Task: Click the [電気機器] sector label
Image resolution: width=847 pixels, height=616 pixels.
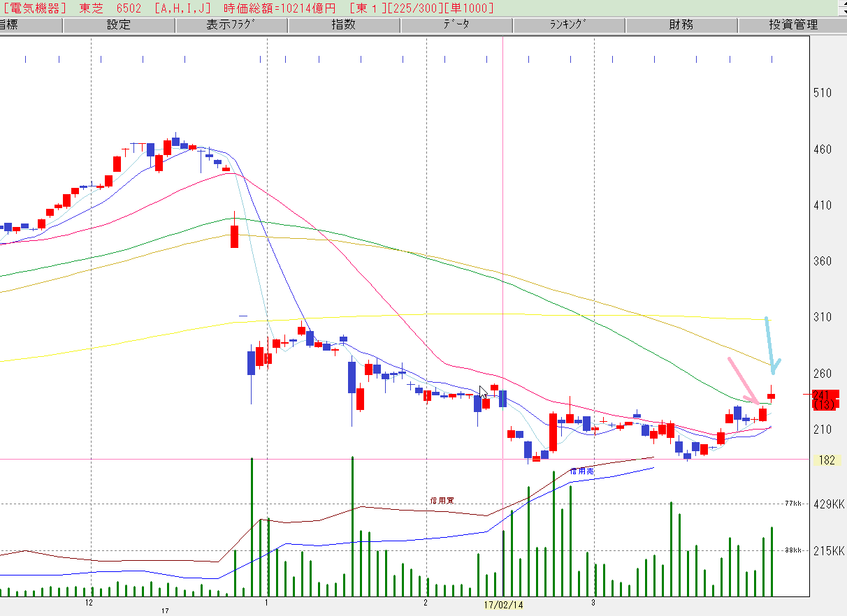Action: (35, 8)
